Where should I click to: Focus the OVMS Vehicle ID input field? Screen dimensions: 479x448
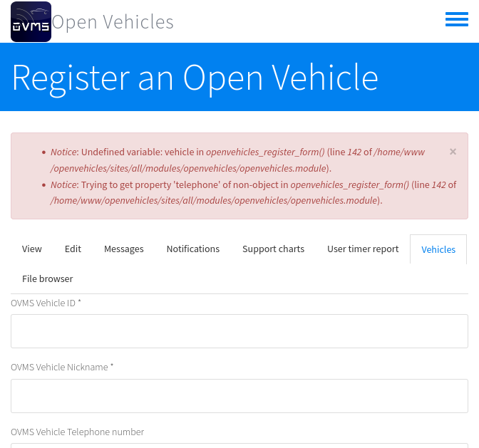click(x=239, y=331)
